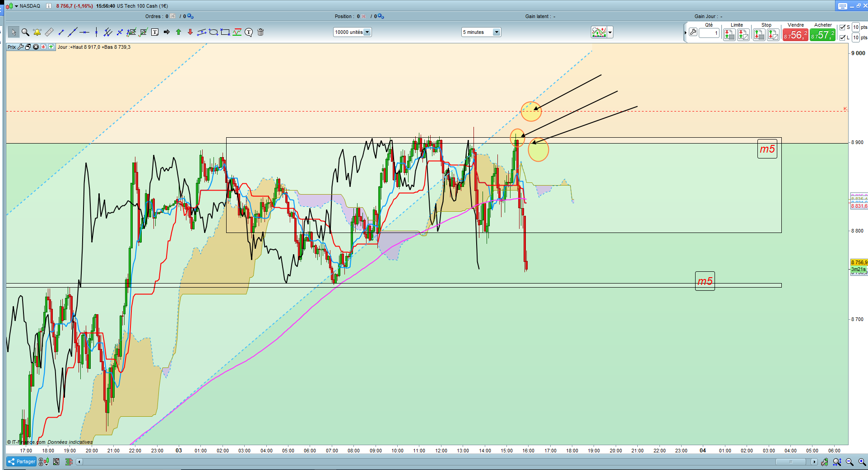Screen dimensions: 868x470
Task: Click the S points value field
Action: (x=856, y=27)
